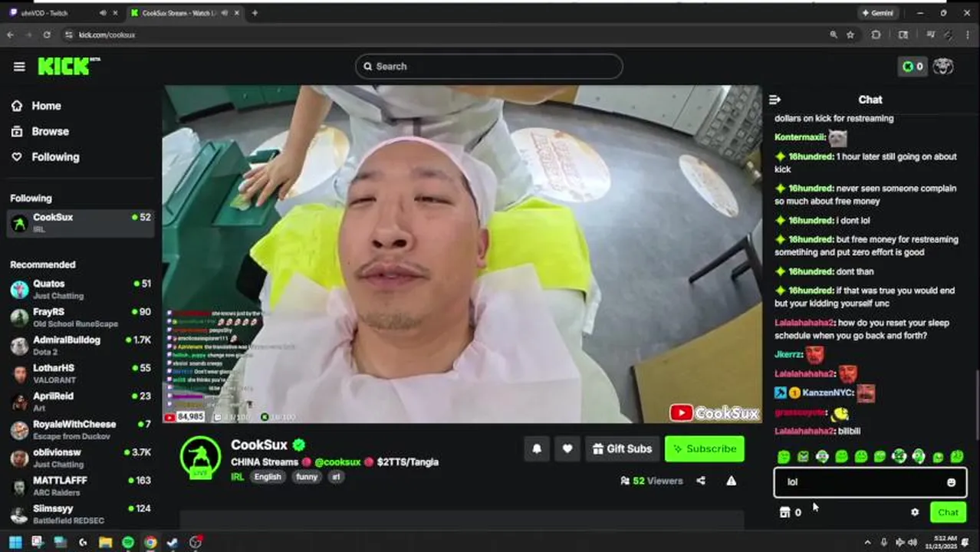Image resolution: width=980 pixels, height=552 pixels.
Task: Pick the last green quick emote
Action: point(957,457)
